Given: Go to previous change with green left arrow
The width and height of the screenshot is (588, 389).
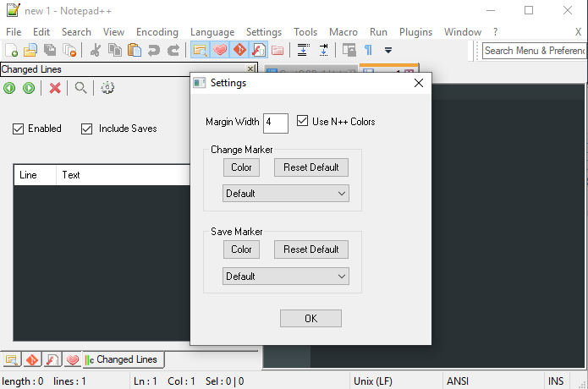Looking at the screenshot, I should pos(10,88).
